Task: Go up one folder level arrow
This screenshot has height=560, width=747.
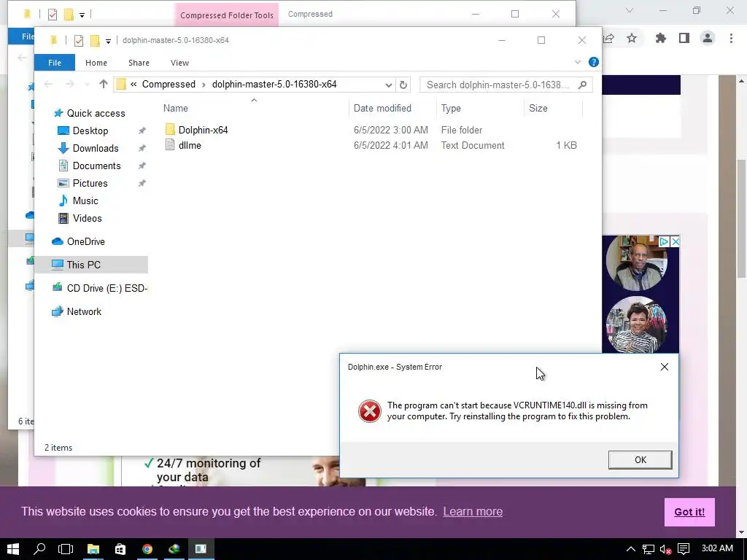Action: (x=104, y=85)
